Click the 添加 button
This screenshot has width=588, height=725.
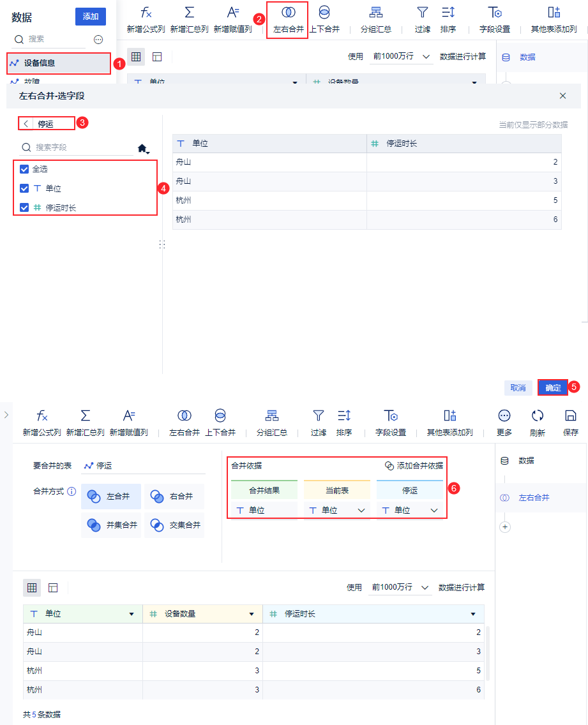(x=91, y=17)
